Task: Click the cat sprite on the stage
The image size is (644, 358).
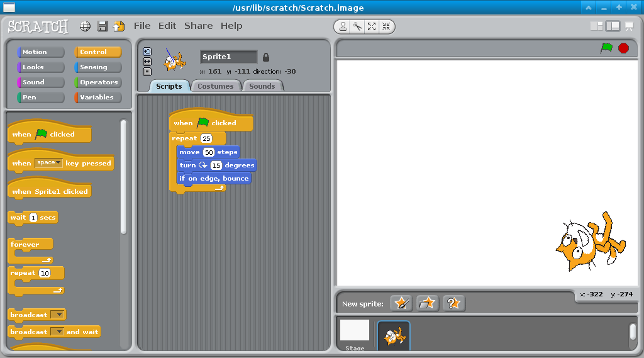Action: pyautogui.click(x=590, y=242)
